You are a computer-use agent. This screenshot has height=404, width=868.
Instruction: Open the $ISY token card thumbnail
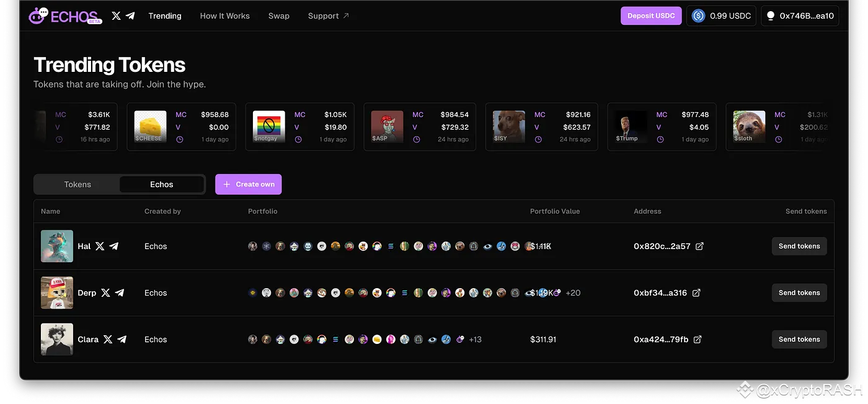coord(509,126)
